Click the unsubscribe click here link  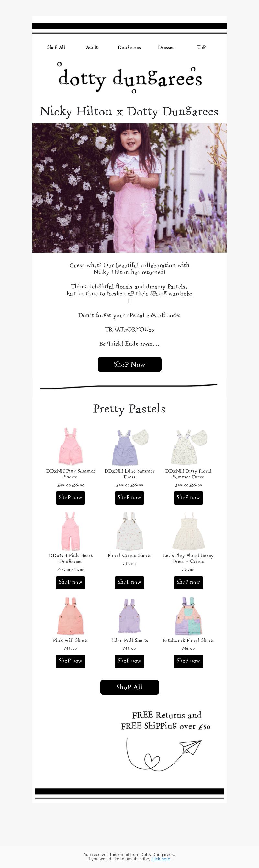(161, 859)
